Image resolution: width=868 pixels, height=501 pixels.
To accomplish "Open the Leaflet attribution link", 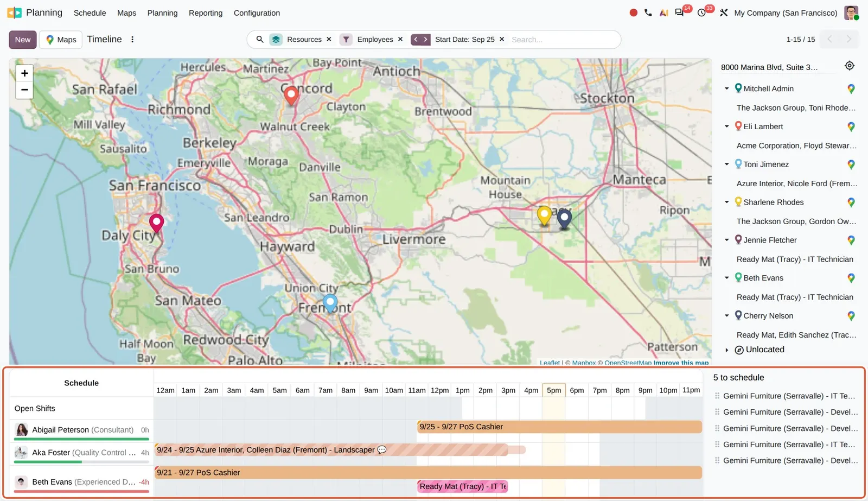I will [550, 363].
